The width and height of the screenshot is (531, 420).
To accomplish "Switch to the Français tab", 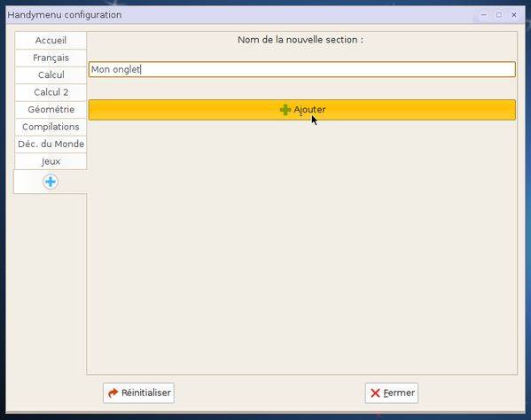I will click(51, 58).
